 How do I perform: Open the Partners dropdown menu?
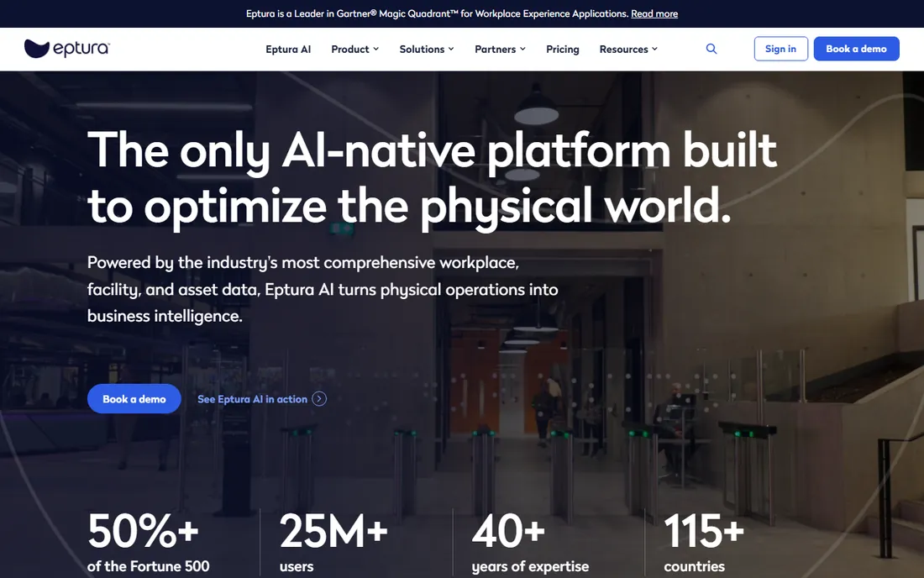point(500,49)
